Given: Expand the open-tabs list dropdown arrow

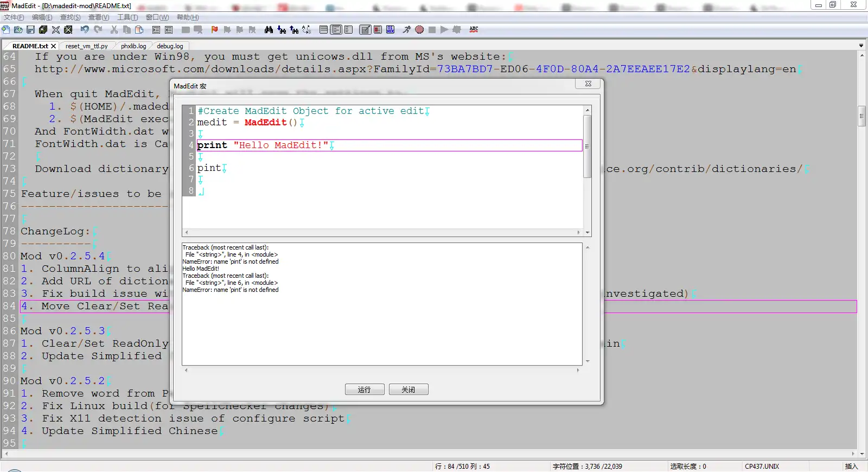Looking at the screenshot, I should click(861, 46).
